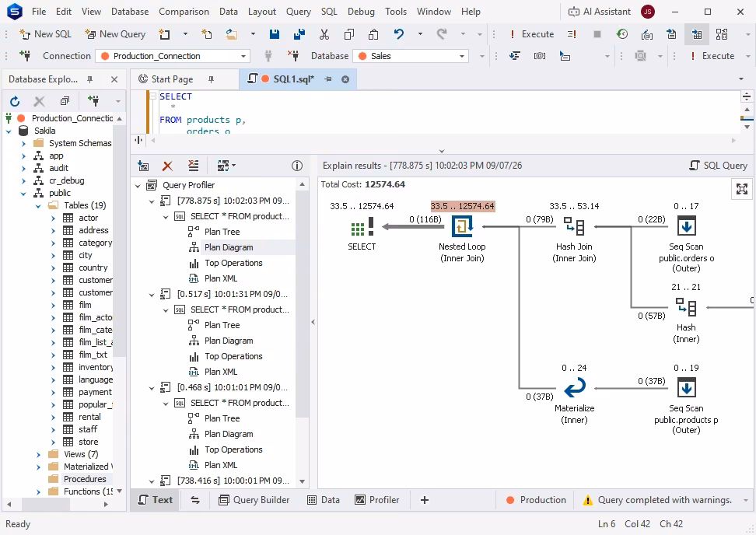Select the payment table

coord(95,393)
